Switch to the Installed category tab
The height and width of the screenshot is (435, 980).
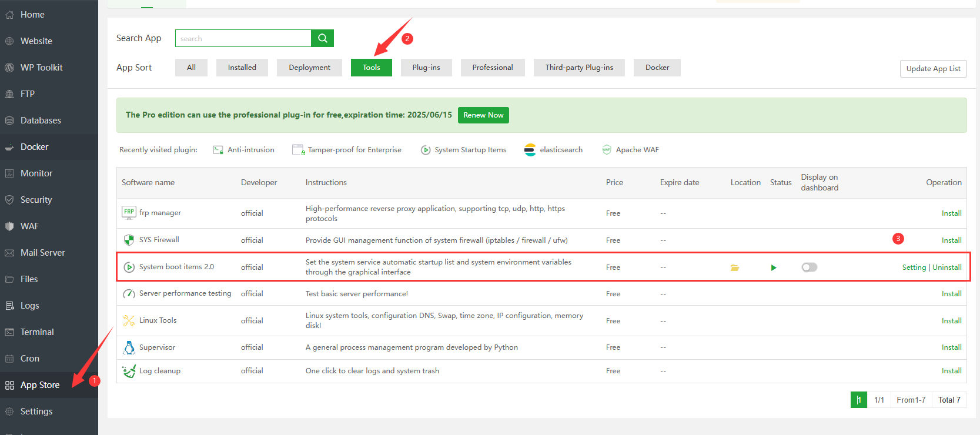[242, 68]
